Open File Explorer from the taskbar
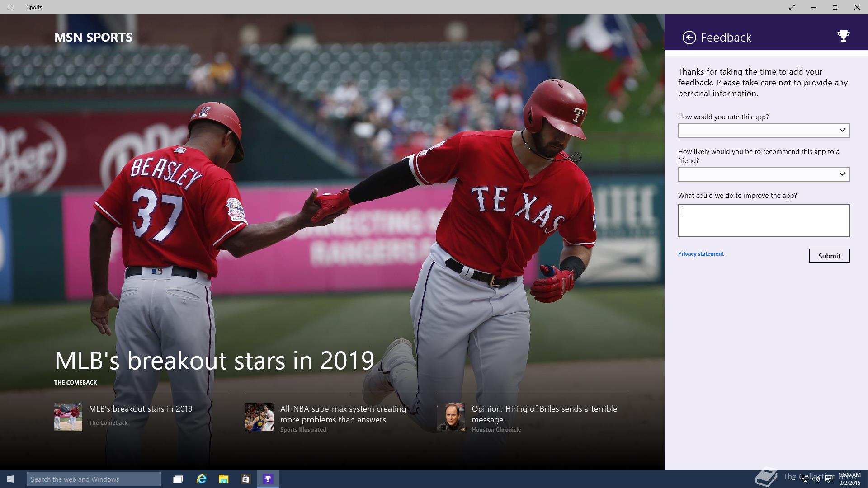 pyautogui.click(x=224, y=479)
